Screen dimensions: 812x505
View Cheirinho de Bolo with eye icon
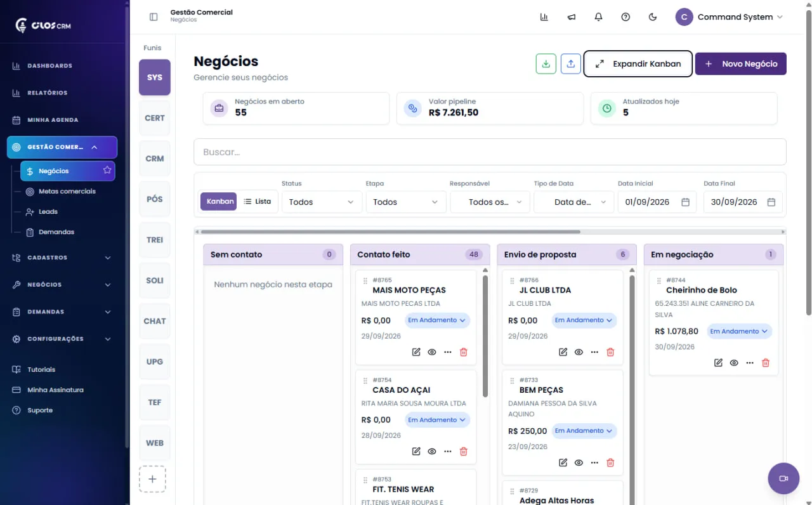pos(734,363)
